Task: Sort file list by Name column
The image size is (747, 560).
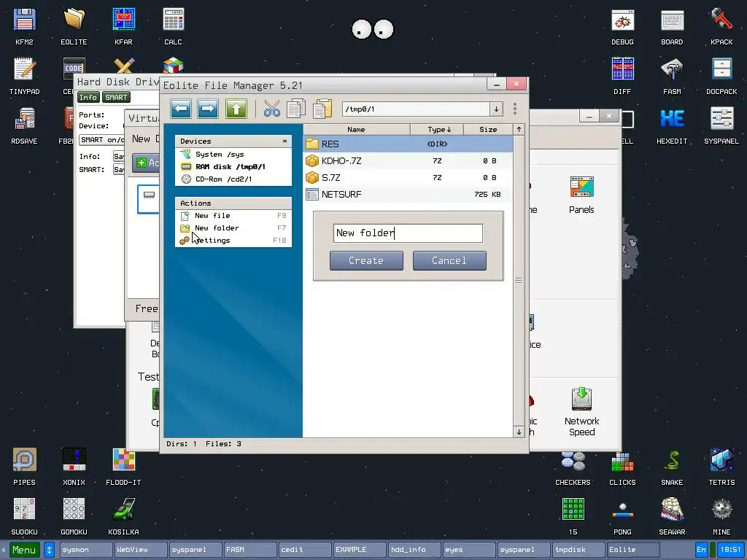Action: click(x=356, y=130)
